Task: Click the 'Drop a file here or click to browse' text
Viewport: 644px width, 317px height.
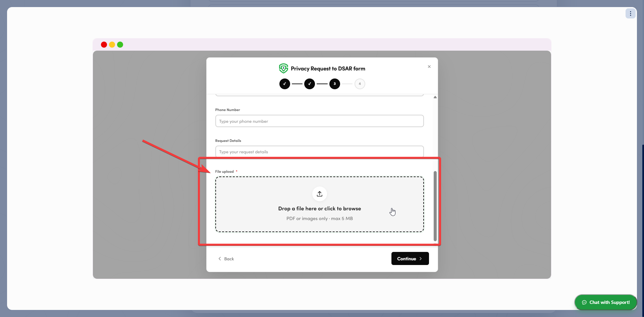Action: (320, 209)
